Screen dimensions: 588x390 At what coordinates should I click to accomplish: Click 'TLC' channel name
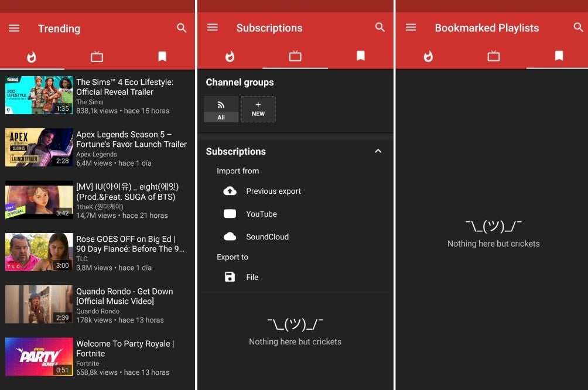[82, 259]
